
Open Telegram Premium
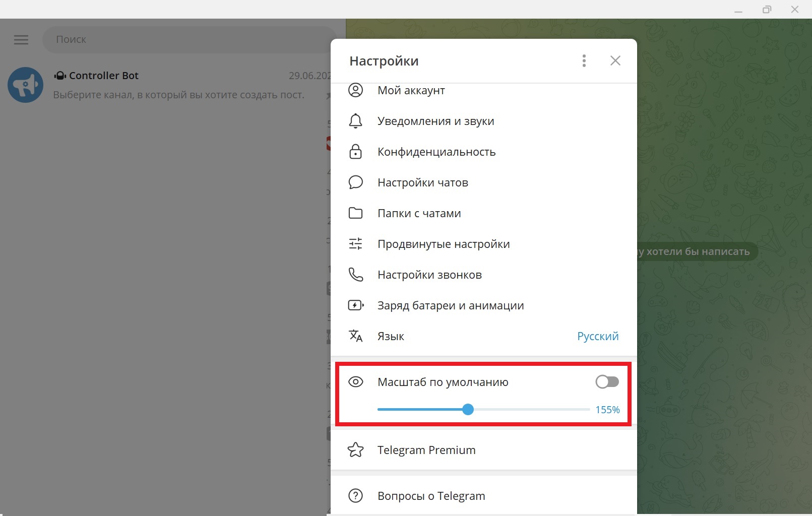point(484,450)
